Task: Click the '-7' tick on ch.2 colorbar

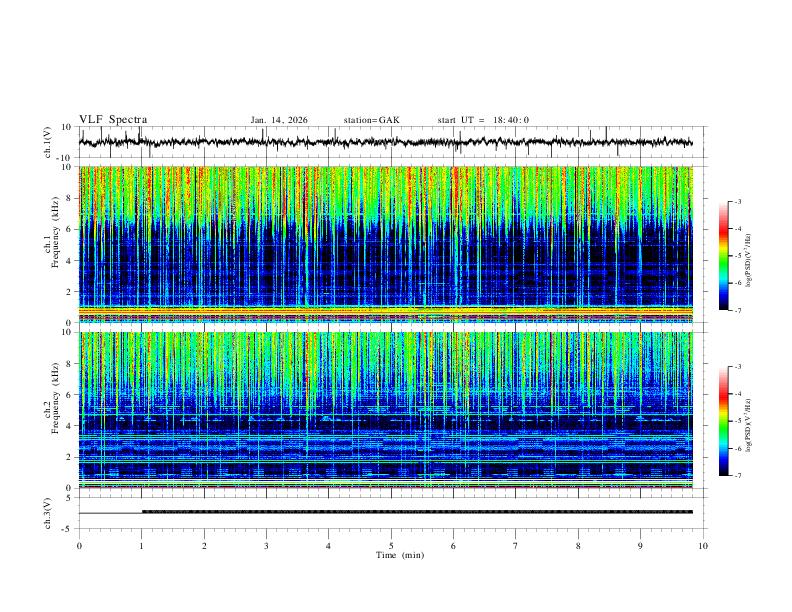Action: pos(738,476)
